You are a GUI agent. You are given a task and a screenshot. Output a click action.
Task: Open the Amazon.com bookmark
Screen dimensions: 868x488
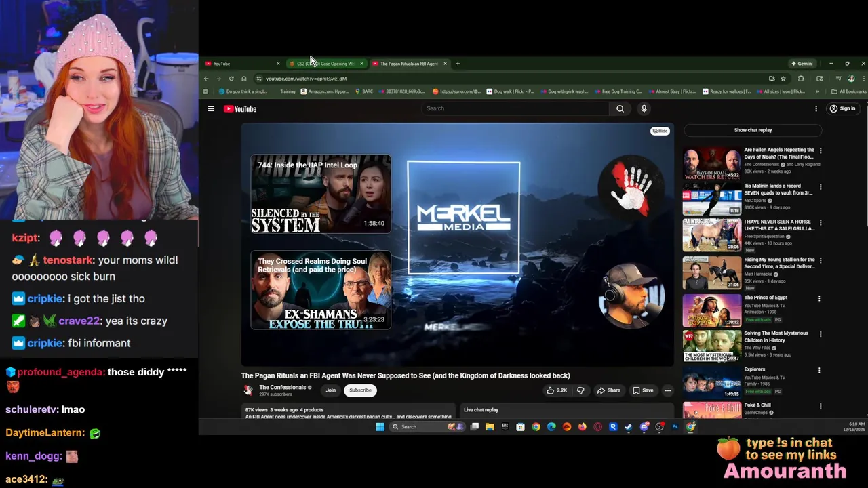tap(325, 91)
